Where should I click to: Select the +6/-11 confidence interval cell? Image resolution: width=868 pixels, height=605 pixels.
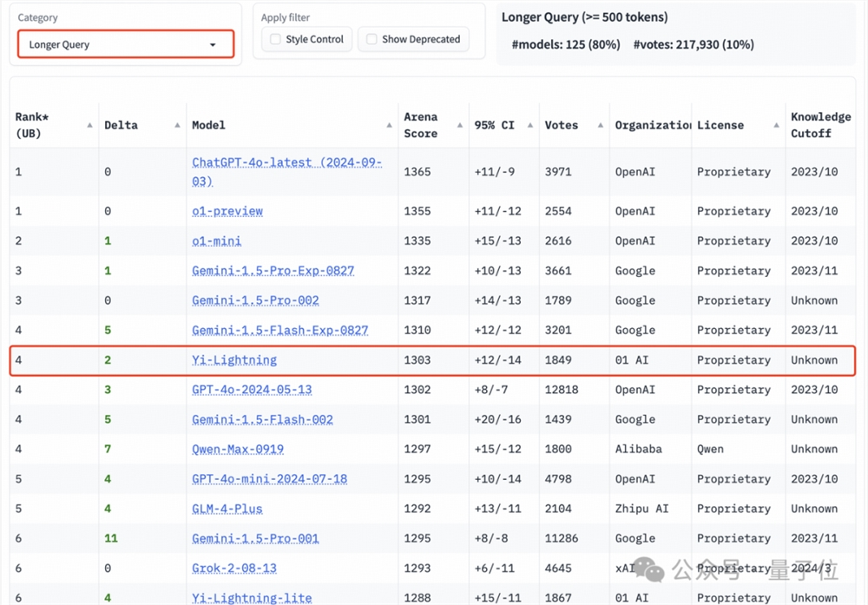pyautogui.click(x=495, y=569)
